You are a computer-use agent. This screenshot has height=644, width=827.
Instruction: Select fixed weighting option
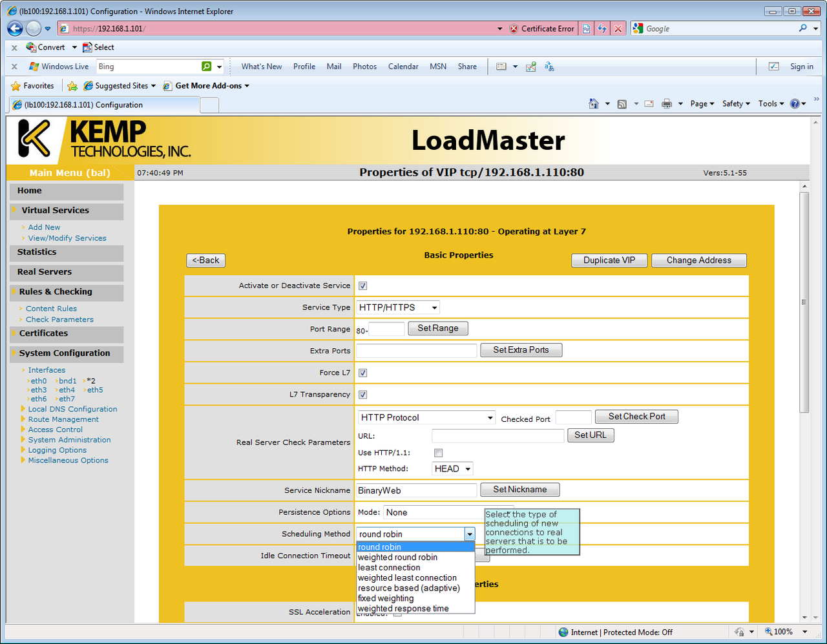(415, 599)
